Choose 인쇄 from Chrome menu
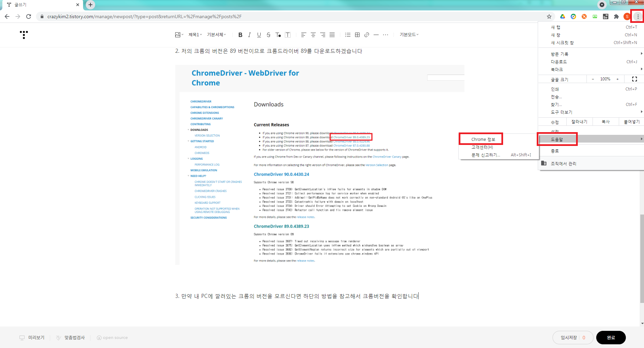Image resolution: width=644 pixels, height=348 pixels. pos(591,89)
